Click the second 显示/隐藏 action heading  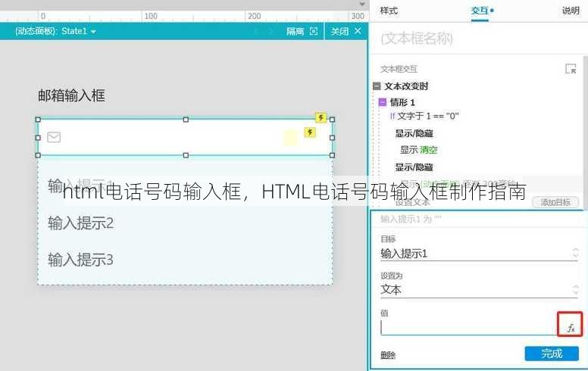(x=414, y=167)
